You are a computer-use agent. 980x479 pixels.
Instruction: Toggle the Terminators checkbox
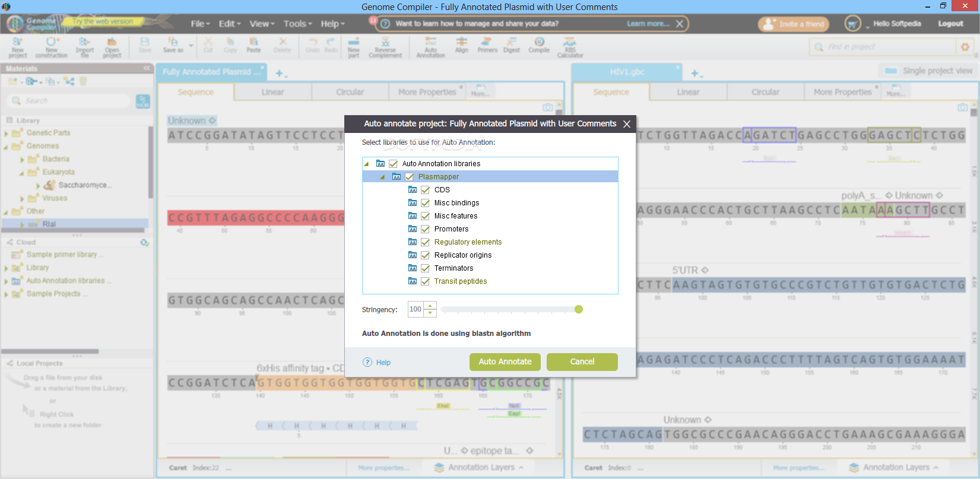[x=425, y=268]
